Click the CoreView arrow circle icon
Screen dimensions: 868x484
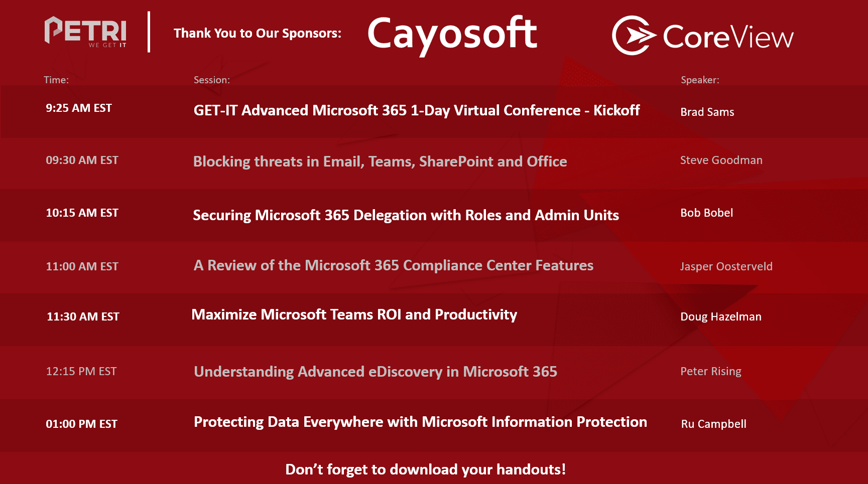point(634,35)
